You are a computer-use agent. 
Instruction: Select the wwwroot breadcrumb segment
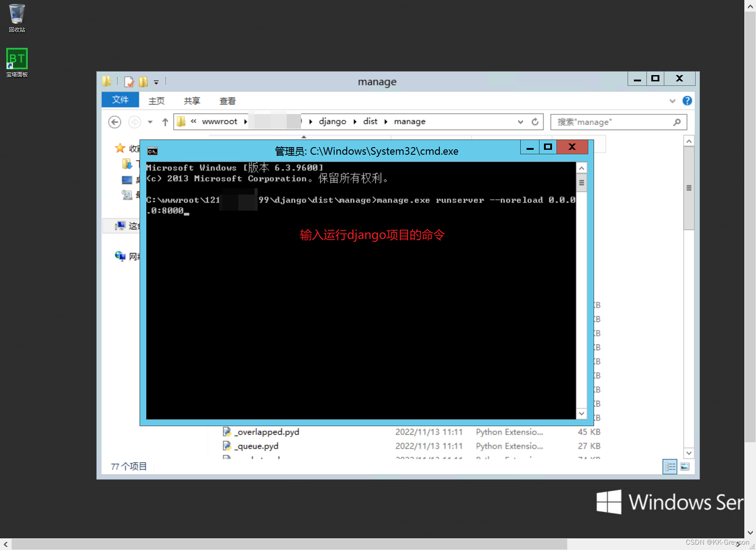tap(220, 122)
